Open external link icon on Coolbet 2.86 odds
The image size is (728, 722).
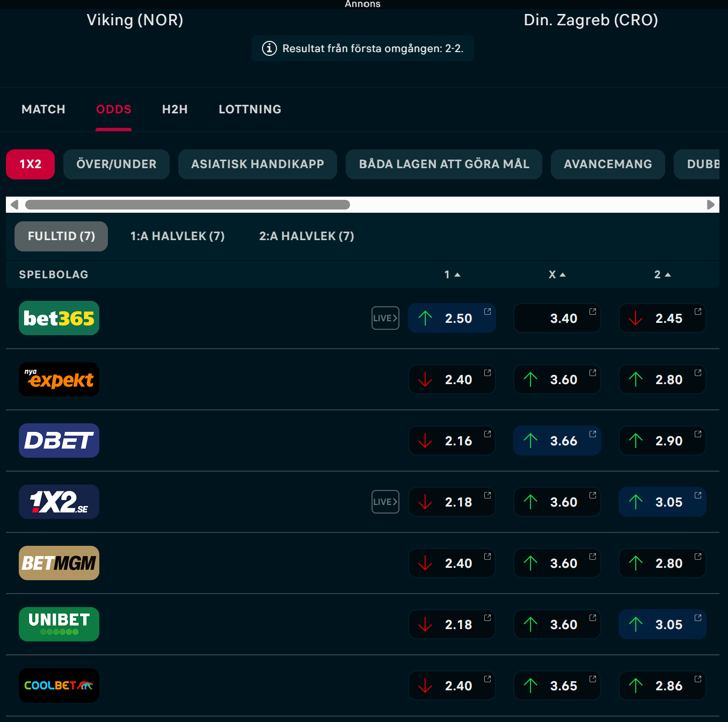pyautogui.click(x=698, y=679)
